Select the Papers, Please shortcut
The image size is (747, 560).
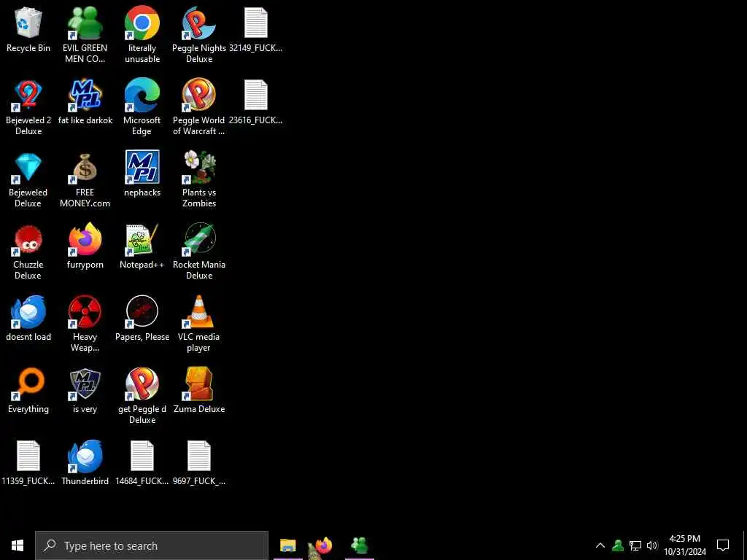142,318
